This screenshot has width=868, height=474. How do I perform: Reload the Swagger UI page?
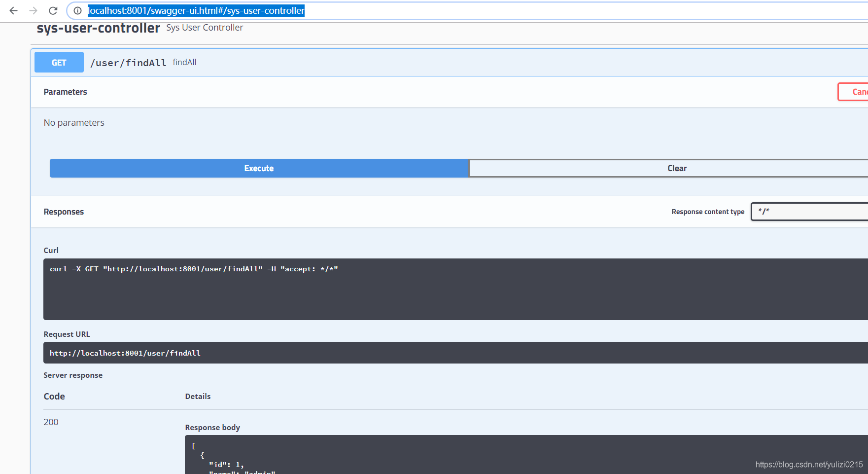pos(53,10)
